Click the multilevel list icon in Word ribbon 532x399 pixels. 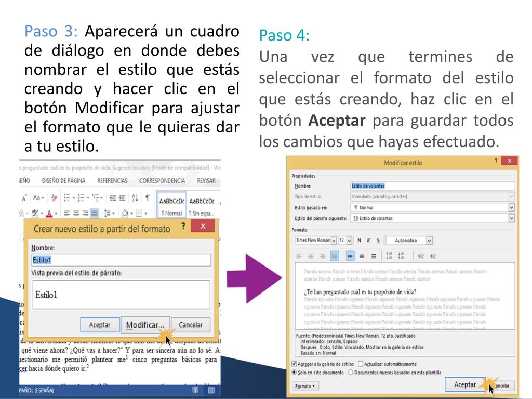pos(96,197)
